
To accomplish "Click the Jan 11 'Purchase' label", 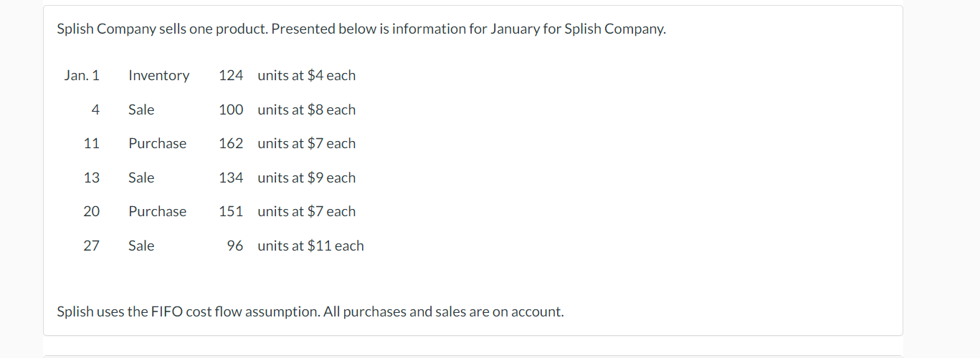I will click(x=157, y=143).
